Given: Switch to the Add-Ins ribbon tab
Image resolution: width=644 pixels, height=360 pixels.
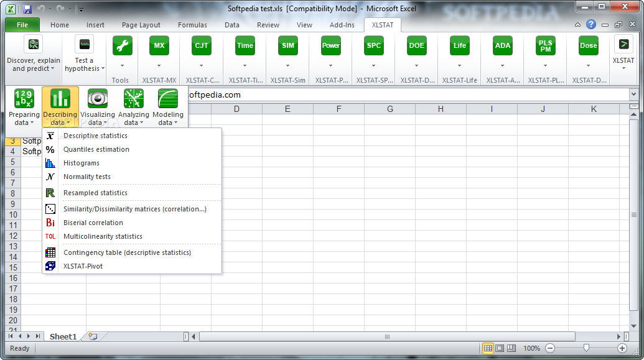Looking at the screenshot, I should [x=342, y=25].
